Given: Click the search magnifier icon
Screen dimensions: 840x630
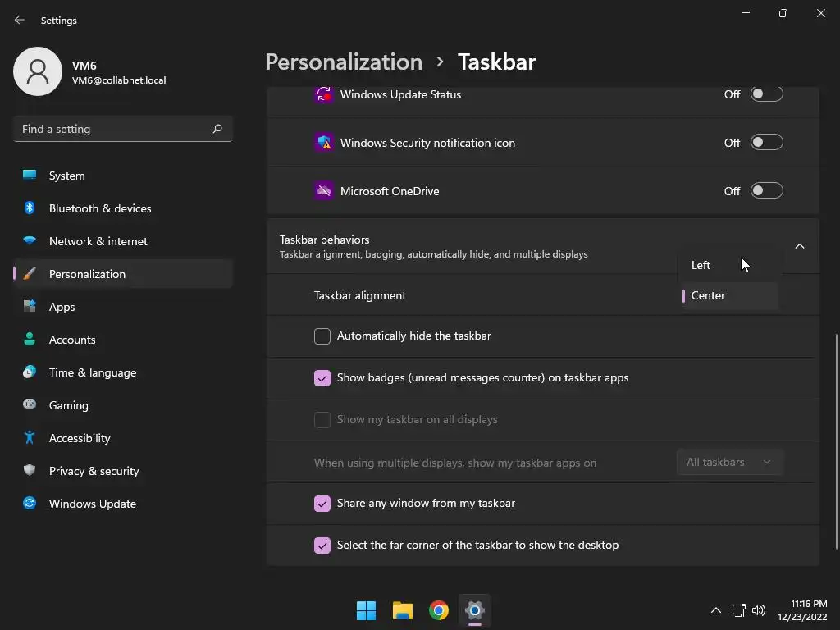Looking at the screenshot, I should 217,129.
